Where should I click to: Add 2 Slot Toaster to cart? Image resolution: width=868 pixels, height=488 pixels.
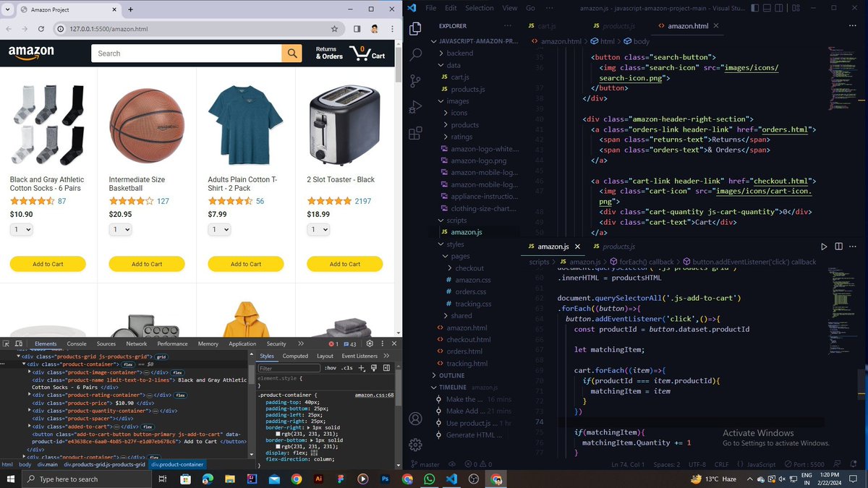(x=344, y=264)
